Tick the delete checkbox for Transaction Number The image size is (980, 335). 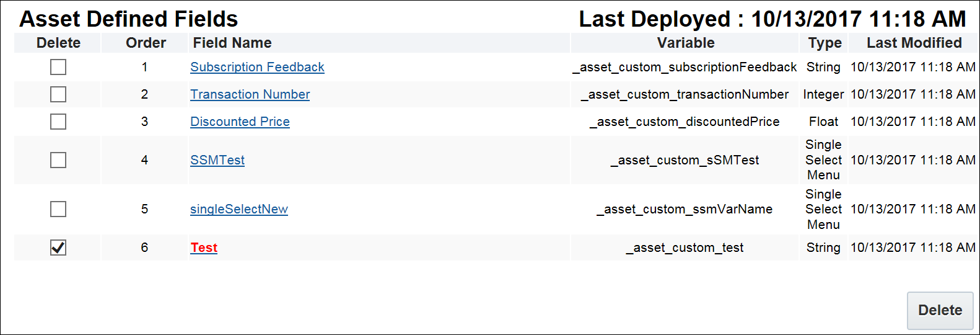point(58,94)
